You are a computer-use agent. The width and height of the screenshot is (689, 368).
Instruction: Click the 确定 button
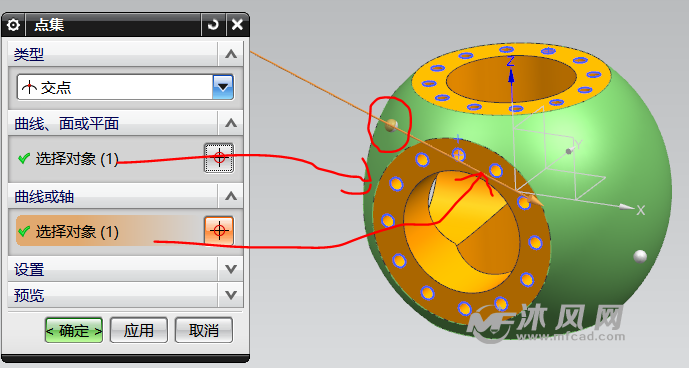[74, 330]
